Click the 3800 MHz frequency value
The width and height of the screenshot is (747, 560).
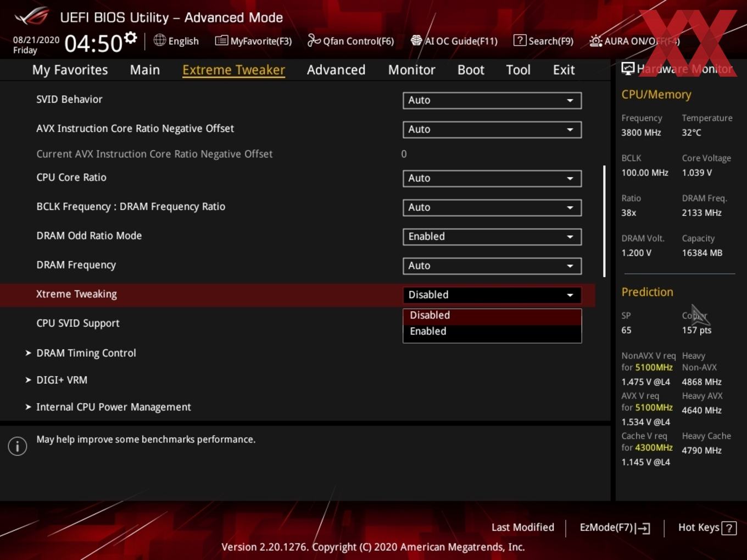(x=641, y=132)
